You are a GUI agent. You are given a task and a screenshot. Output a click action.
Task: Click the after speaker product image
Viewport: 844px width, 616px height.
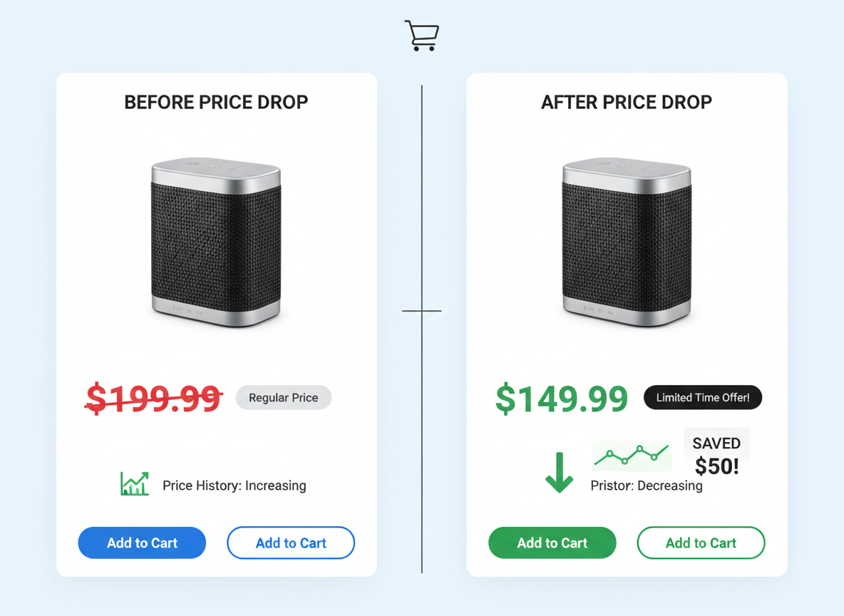[626, 240]
